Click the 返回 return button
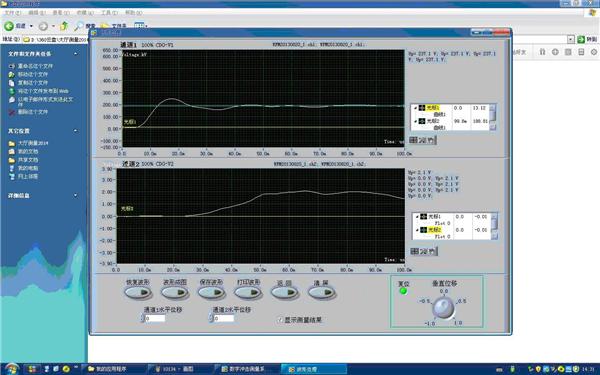This screenshot has height=375, width=600. [x=285, y=293]
